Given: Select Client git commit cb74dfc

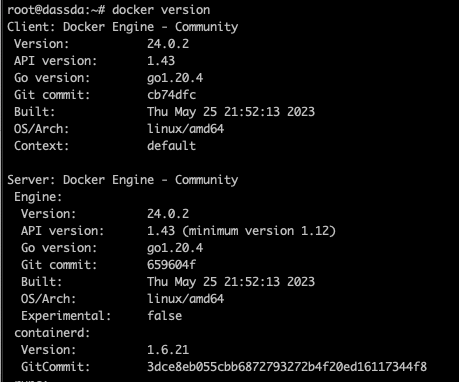Looking at the screenshot, I should pos(171,95).
